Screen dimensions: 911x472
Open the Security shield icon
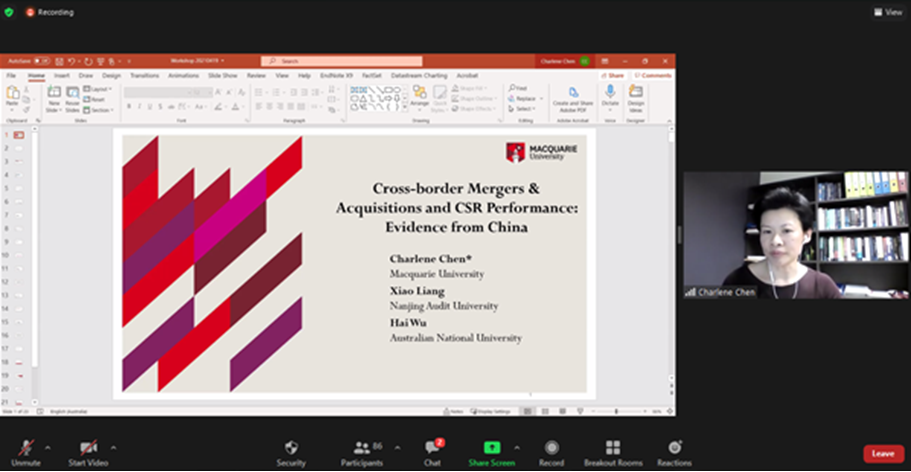click(291, 447)
